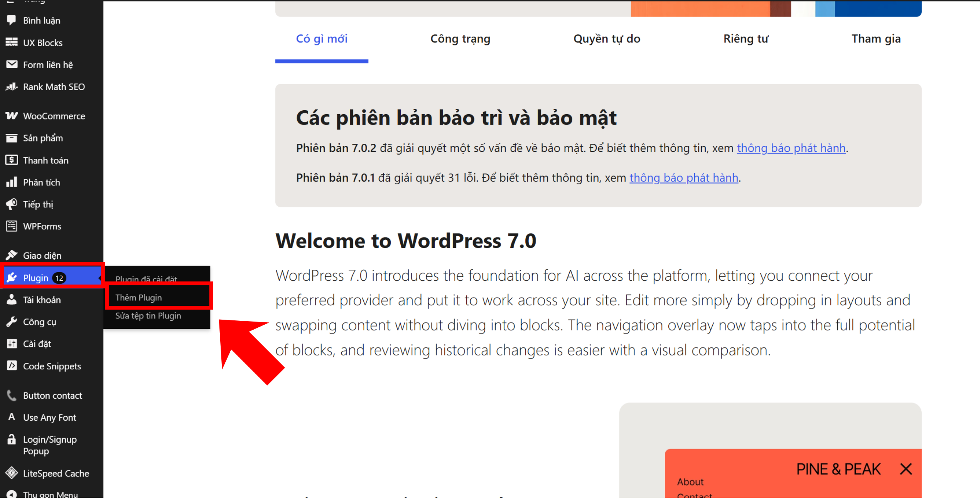Open the Bình luận menu item

coord(52,20)
